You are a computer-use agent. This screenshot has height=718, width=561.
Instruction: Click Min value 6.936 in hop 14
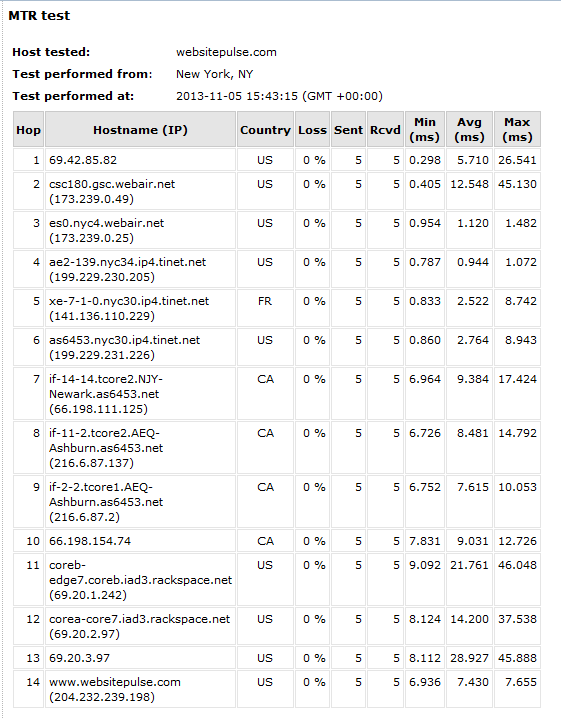pos(425,682)
